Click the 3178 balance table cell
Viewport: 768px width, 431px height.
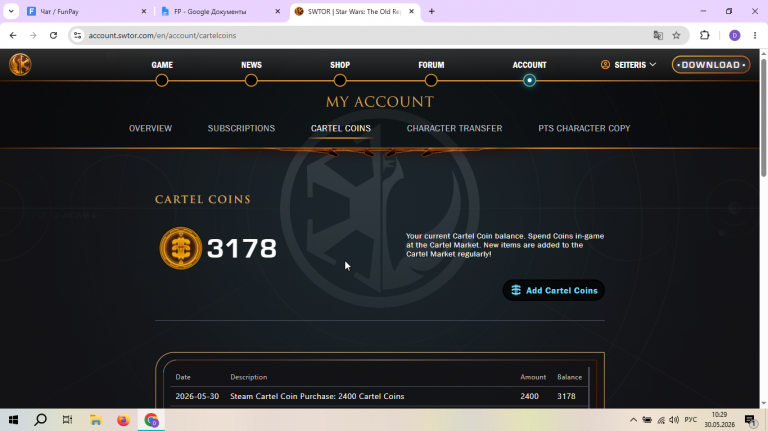pos(566,396)
